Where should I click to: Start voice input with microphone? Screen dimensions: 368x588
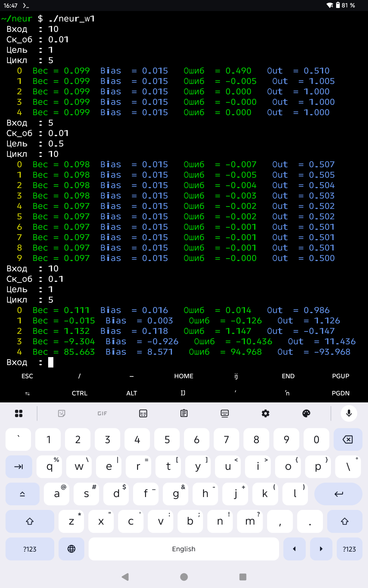(x=349, y=413)
